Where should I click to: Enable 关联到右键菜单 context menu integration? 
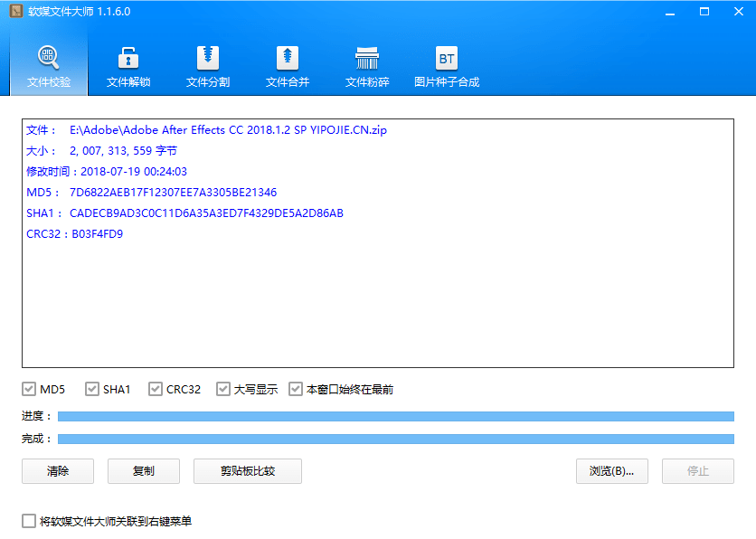(29, 521)
